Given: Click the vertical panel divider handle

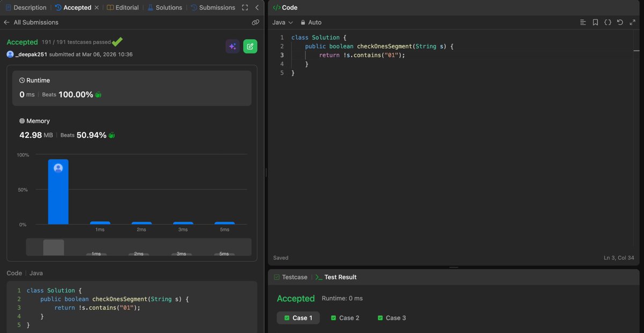Looking at the screenshot, I should point(266,172).
